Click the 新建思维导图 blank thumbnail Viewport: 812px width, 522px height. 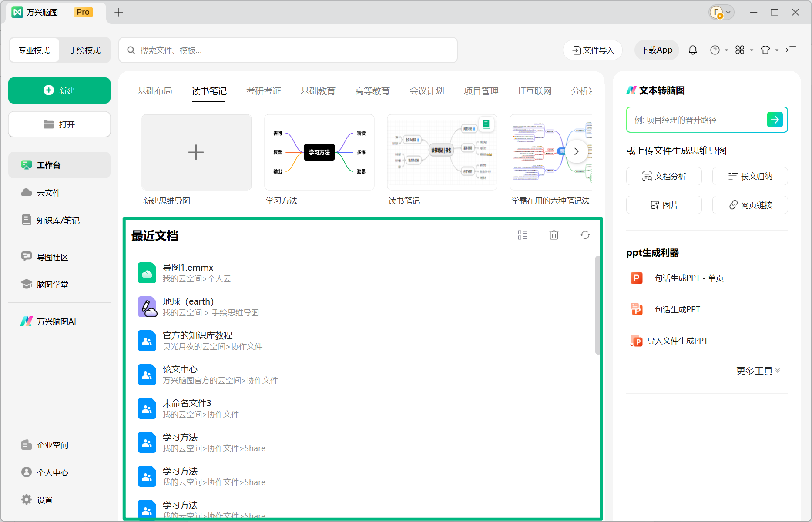197,152
